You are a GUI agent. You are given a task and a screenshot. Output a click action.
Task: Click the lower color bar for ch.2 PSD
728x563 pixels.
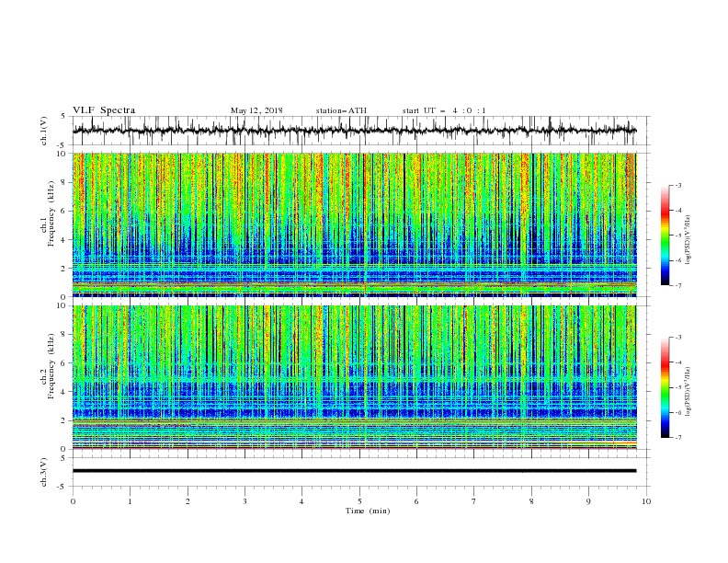(665, 387)
